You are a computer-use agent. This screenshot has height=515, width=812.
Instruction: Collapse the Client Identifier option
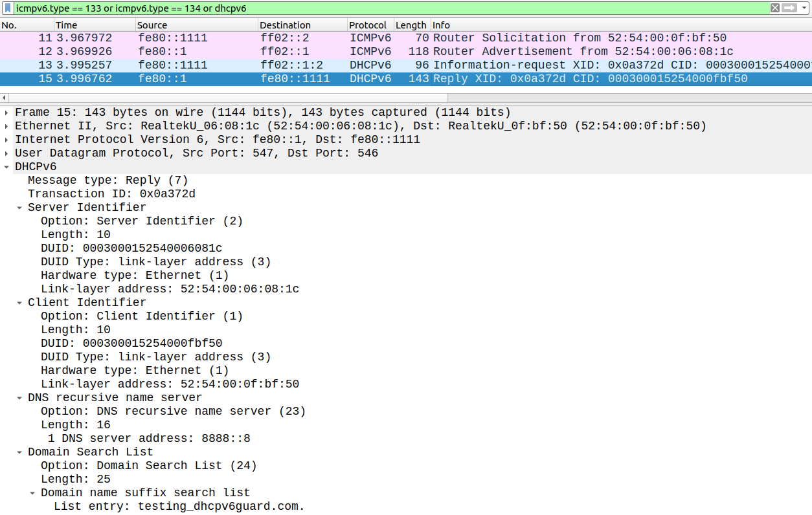click(x=19, y=303)
